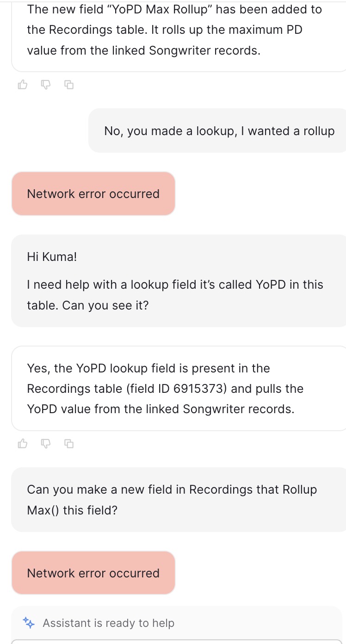
Task: Select the "Yes, the YoPD lookup field" reply
Action: click(148, 368)
